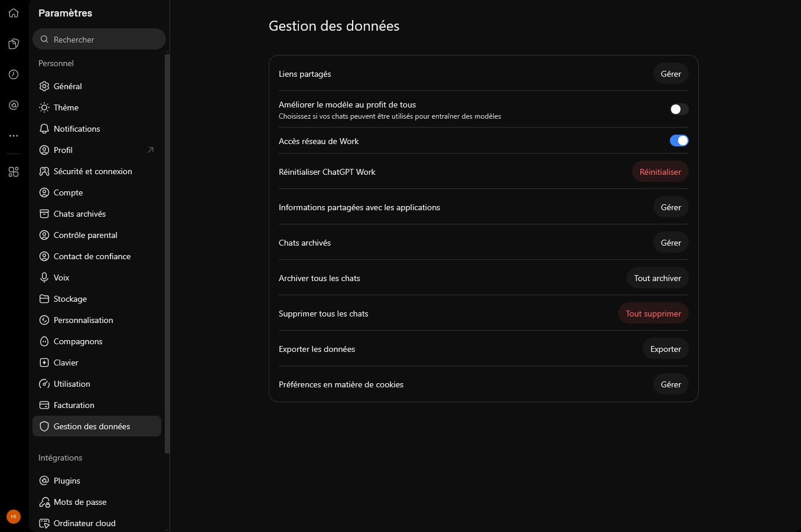Viewport: 801px width, 532px height.
Task: Click the padlock icon for Mots de passe
Action: pos(44,502)
